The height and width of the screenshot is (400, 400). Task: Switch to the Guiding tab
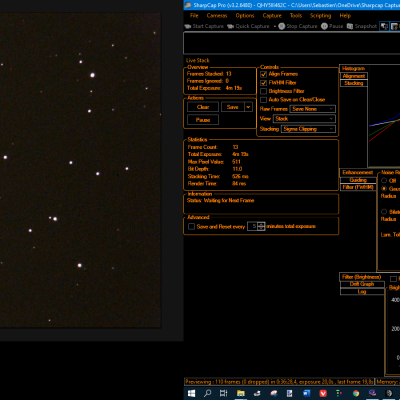(x=358, y=180)
